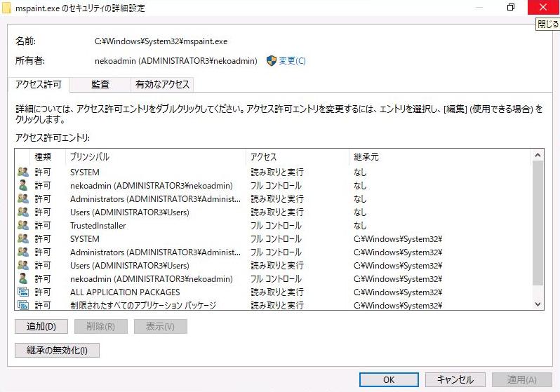Click the 追加(D) button
Screen dimensions: 560x392
click(x=41, y=326)
